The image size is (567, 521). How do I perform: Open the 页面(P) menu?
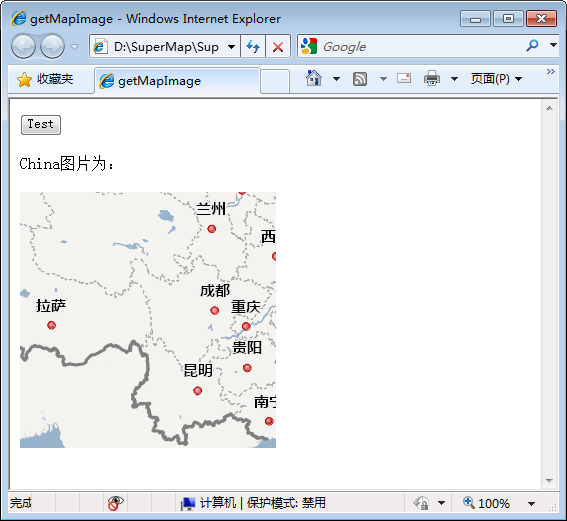[496, 78]
